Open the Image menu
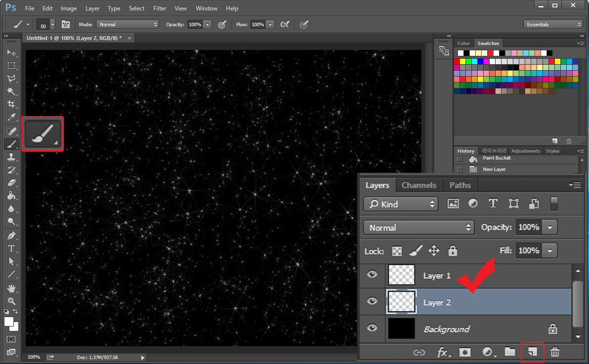The image size is (589, 364). pyautogui.click(x=69, y=8)
